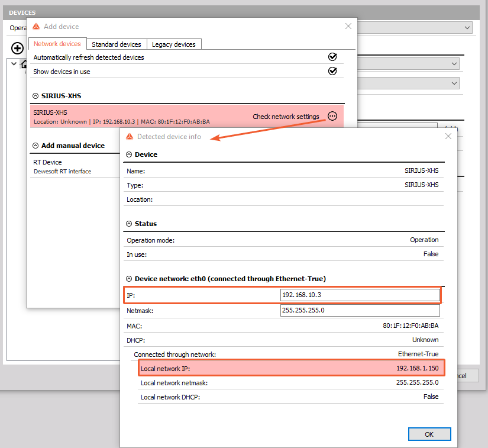
Task: Collapse the Status section
Action: [129, 224]
